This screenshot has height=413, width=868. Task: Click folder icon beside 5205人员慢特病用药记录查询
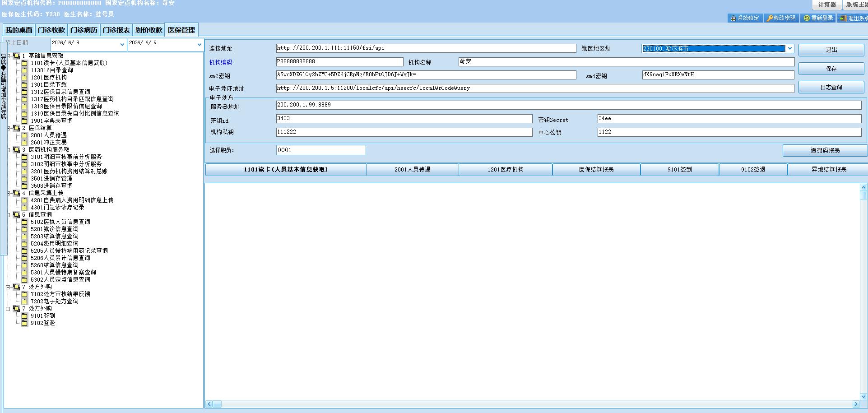point(25,251)
